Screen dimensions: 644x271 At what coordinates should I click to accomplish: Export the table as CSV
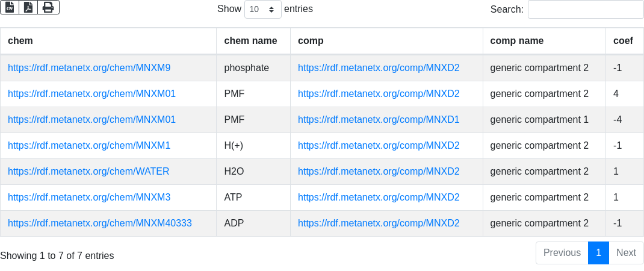10,7
